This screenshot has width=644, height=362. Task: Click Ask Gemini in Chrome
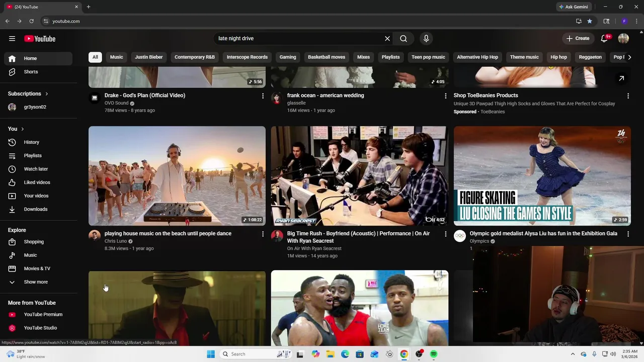tap(574, 7)
